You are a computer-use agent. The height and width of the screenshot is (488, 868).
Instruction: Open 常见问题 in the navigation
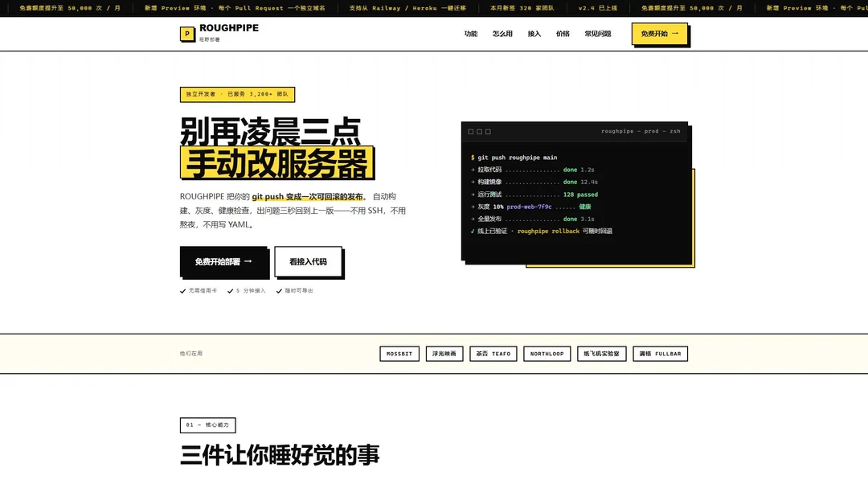[598, 34]
